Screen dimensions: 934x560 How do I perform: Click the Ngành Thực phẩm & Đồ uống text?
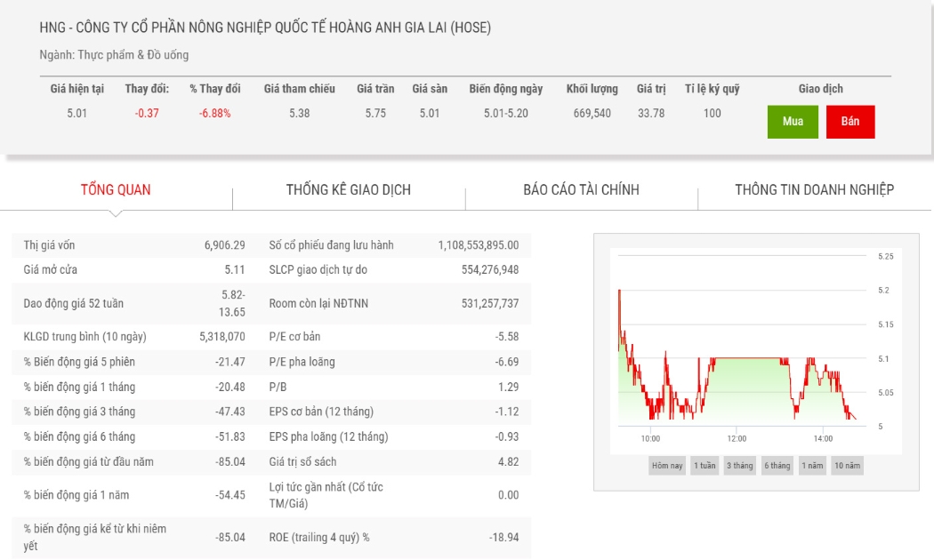(x=114, y=55)
